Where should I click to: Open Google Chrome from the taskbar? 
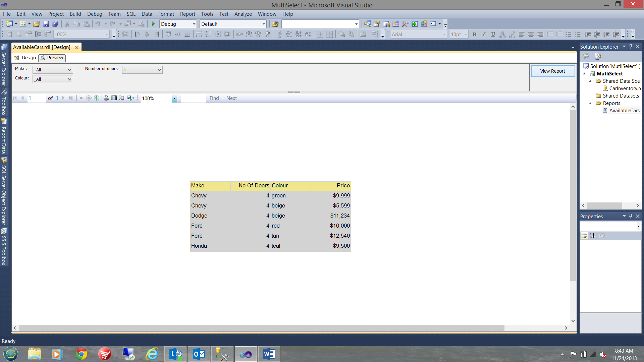click(x=81, y=354)
